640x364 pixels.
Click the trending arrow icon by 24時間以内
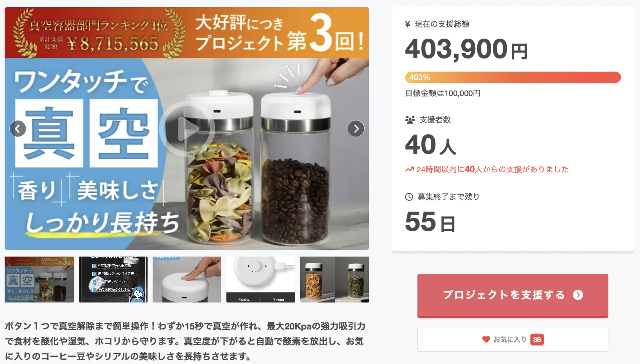[409, 169]
